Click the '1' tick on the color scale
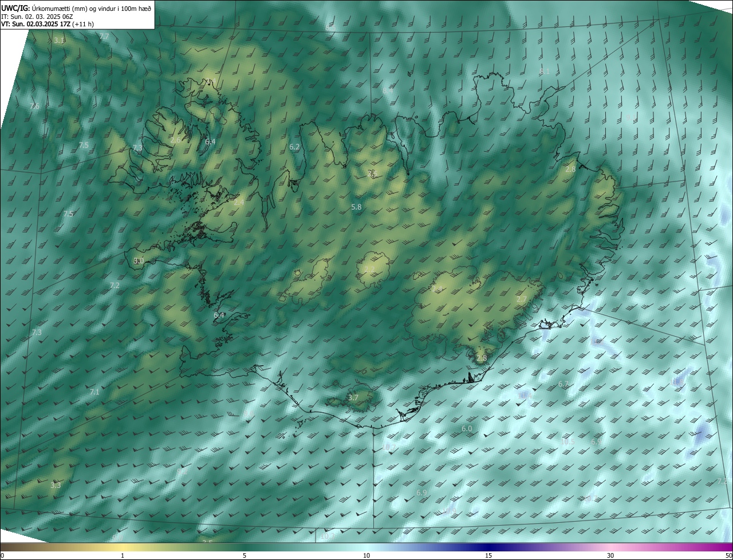This screenshot has height=560, width=733. [x=123, y=556]
